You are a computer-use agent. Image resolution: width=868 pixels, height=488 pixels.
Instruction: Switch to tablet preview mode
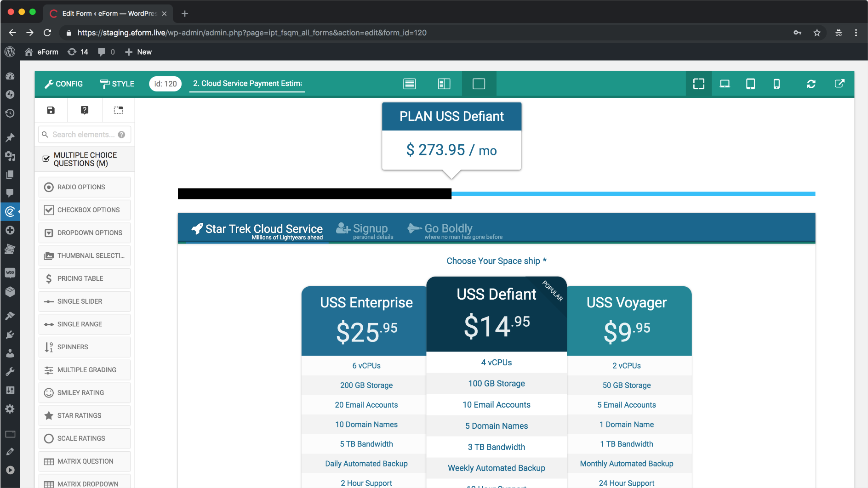750,84
